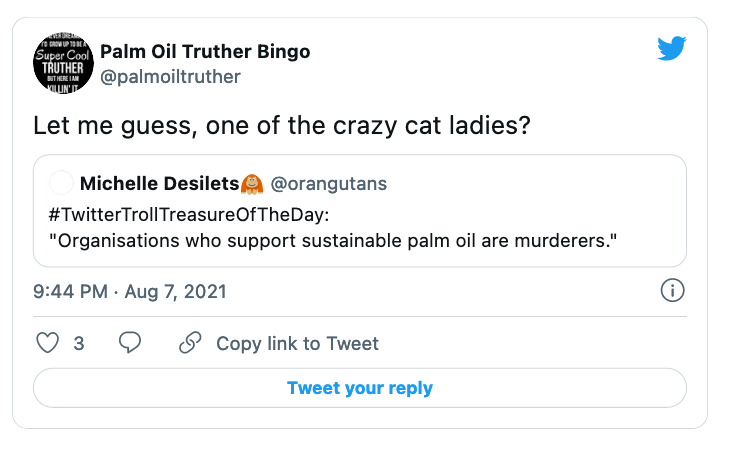The height and width of the screenshot is (453, 732).
Task: Click the @palmoiltruther handle
Action: (170, 77)
